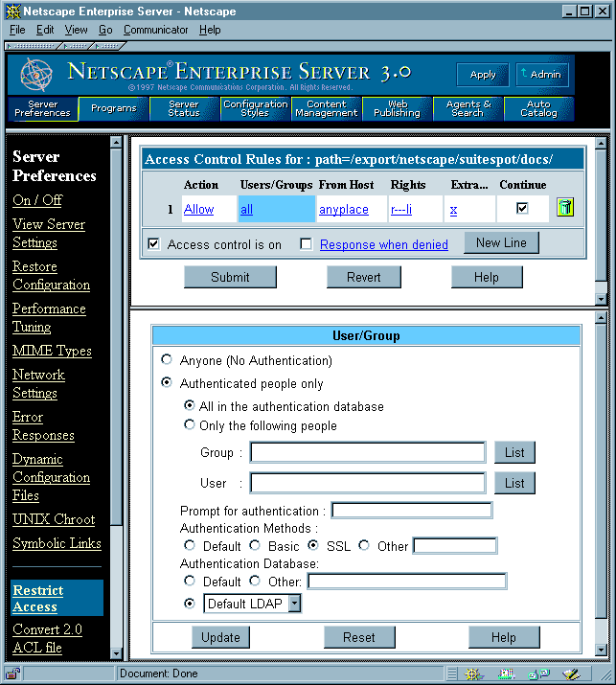Viewport: 616px width, 685px height.
Task: Select the LDAP dropdown radio button
Action: pyautogui.click(x=189, y=604)
